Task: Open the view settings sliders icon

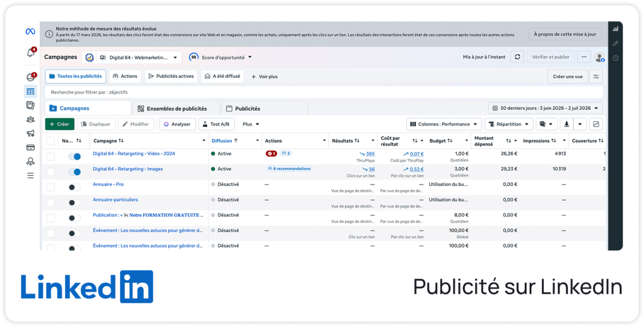Action: click(x=596, y=77)
